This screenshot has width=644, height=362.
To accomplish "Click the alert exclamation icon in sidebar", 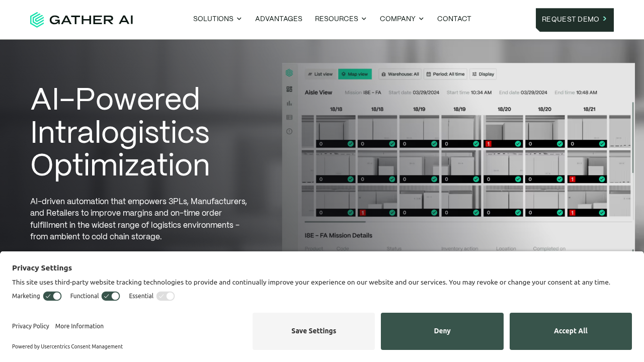I will click(x=289, y=132).
